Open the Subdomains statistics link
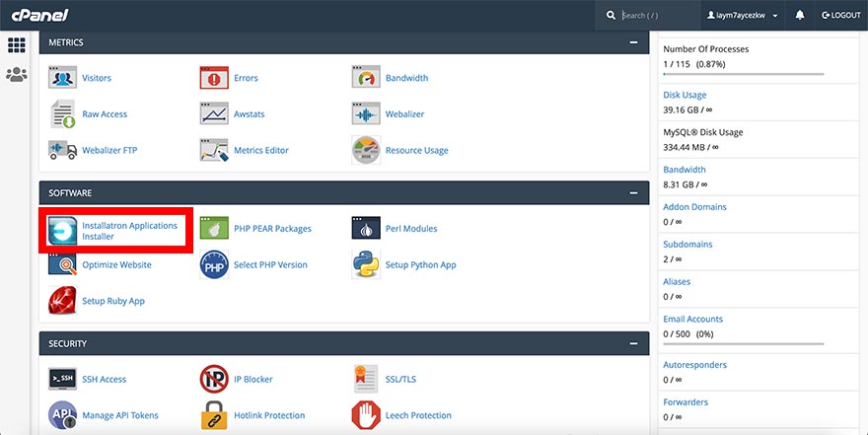This screenshot has width=868, height=435. tap(687, 244)
